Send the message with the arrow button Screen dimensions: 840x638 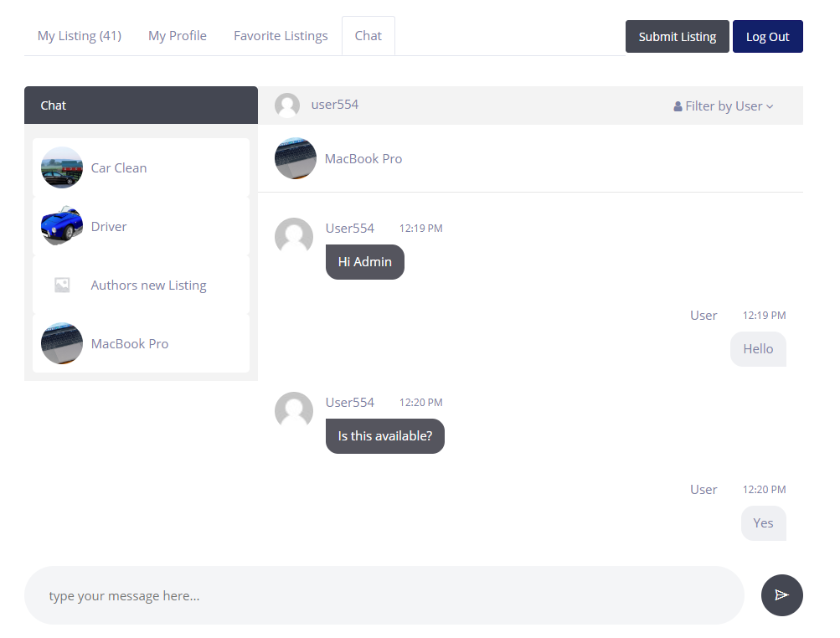tap(781, 595)
